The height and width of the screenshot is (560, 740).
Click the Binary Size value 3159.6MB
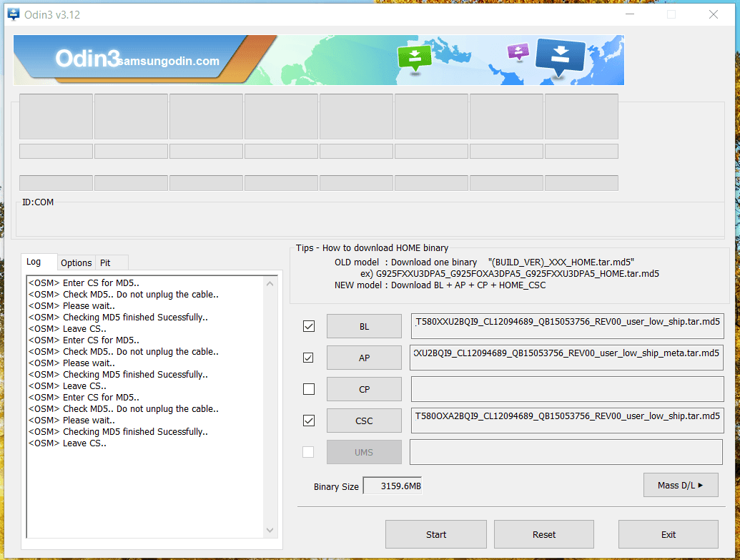coord(393,486)
